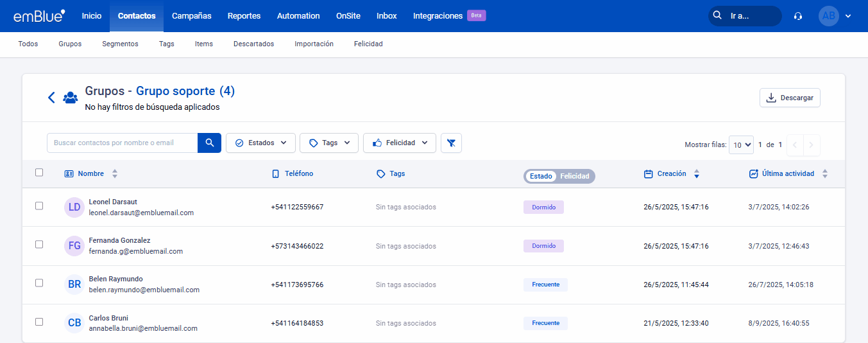Click the BR avatar of Belen Raymundo

point(74,285)
